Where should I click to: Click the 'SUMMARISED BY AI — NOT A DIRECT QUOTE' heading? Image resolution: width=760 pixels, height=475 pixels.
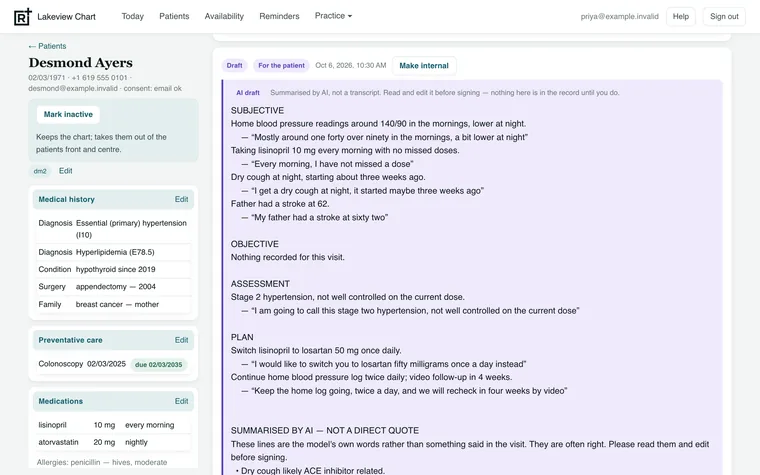(x=325, y=430)
